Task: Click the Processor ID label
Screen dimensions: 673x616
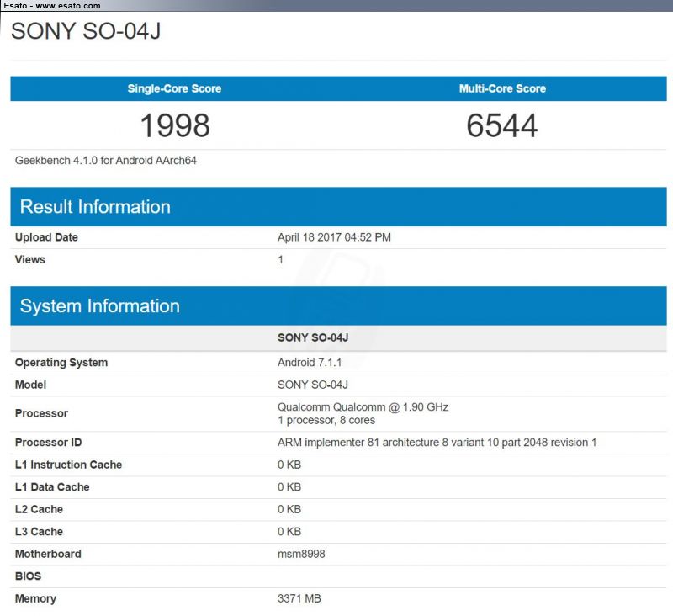Action: click(49, 443)
